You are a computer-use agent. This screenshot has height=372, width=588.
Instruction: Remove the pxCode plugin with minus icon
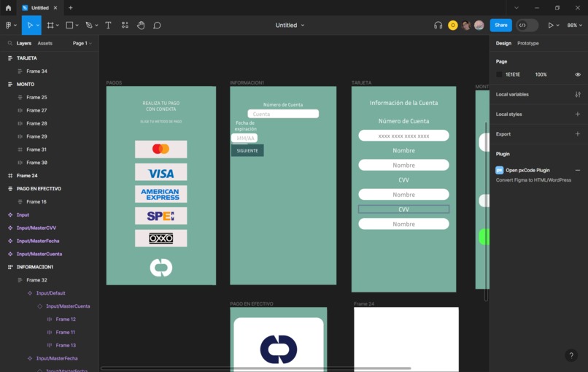[578, 170]
